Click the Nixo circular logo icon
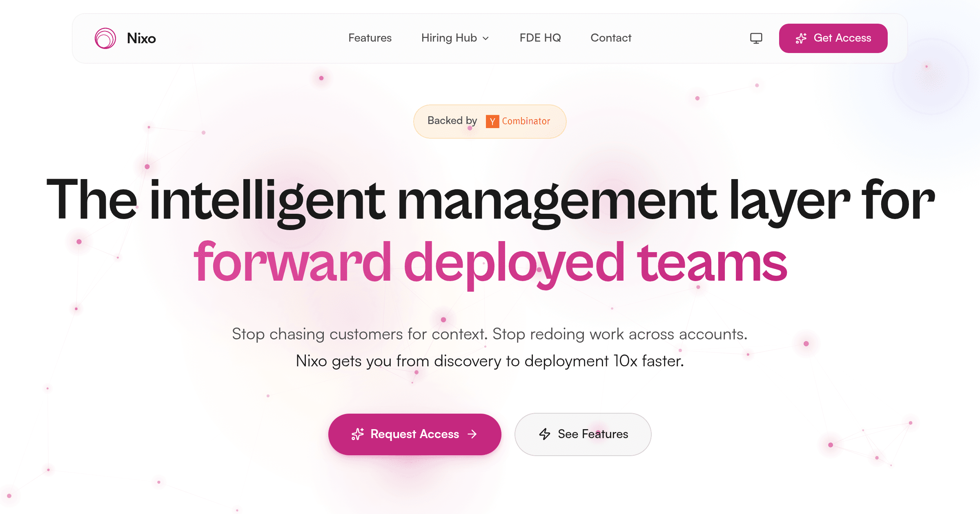980x514 pixels. pos(105,38)
